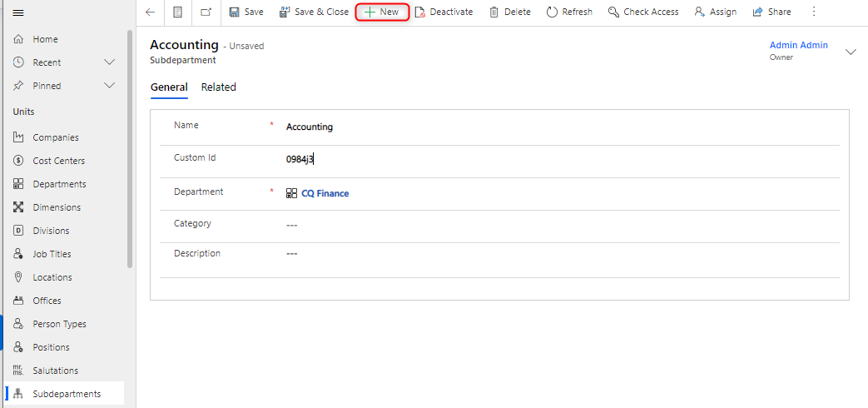Viewport: 868px width, 408px height.
Task: Open the form record view icon
Action: [177, 12]
